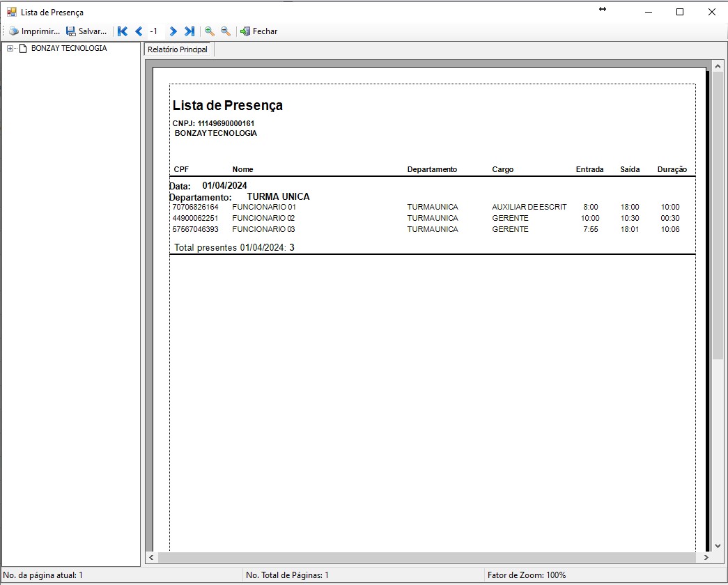Go to the previous report page
Screen dimensions: 728x585
point(139,31)
